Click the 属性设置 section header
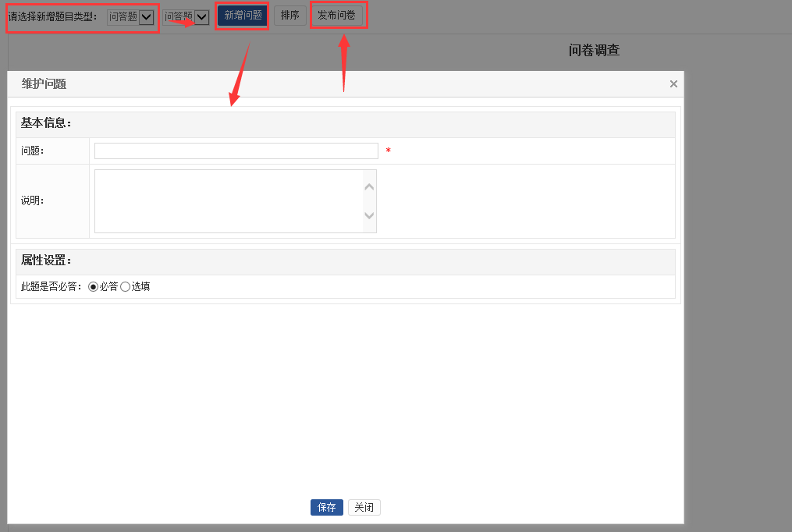The height and width of the screenshot is (532, 792). click(46, 261)
